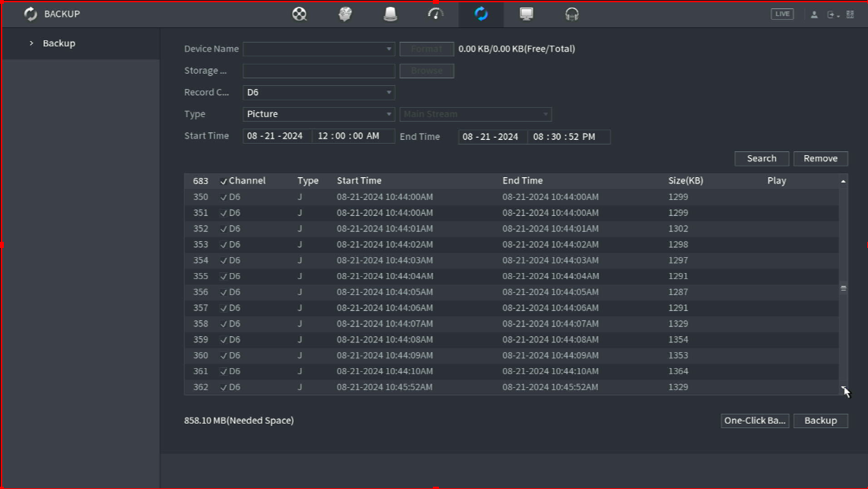Click the Storage path input field
This screenshot has width=868, height=489.
(x=319, y=71)
